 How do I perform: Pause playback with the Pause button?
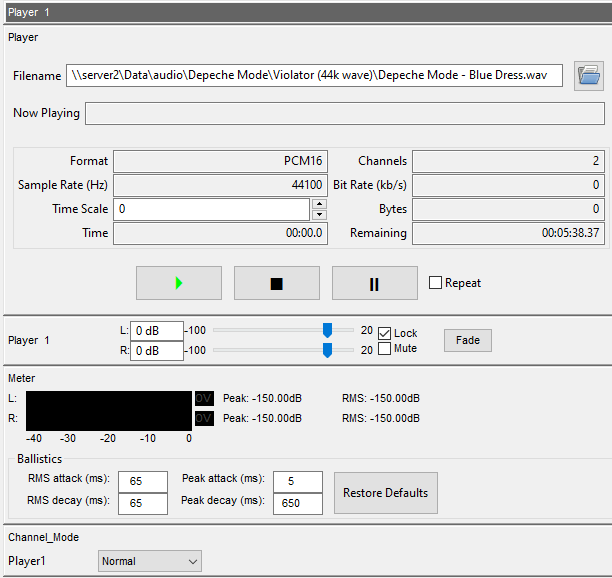coord(374,283)
